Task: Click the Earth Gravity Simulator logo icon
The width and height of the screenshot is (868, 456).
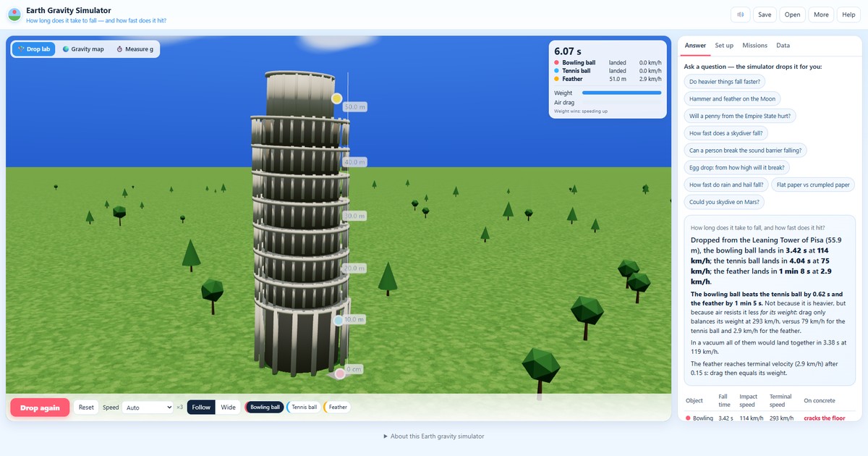Action: [14, 14]
